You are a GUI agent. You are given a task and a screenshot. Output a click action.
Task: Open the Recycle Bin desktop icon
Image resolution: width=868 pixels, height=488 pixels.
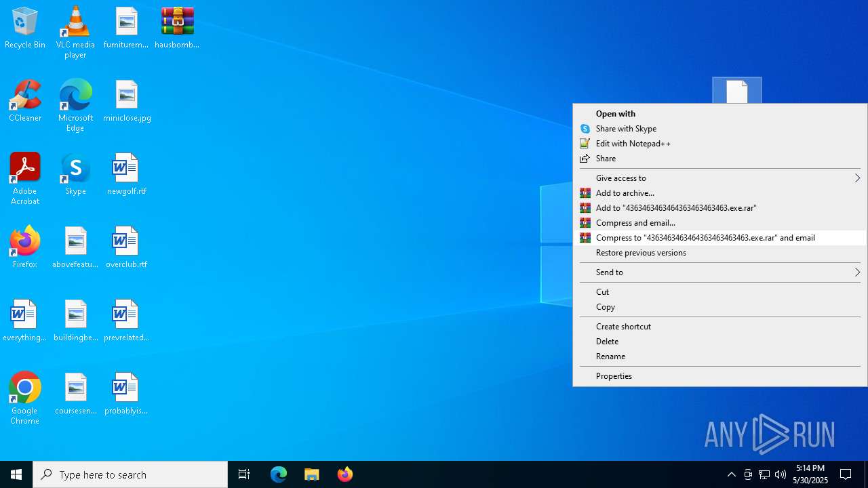click(25, 28)
